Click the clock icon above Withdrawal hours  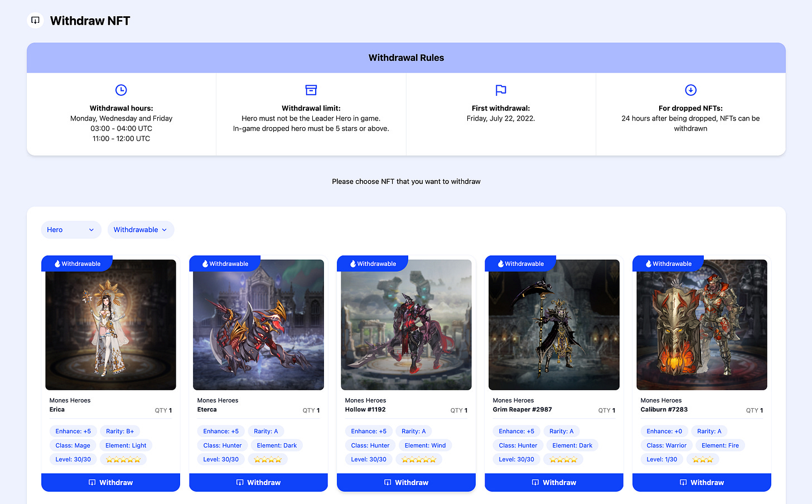click(121, 90)
